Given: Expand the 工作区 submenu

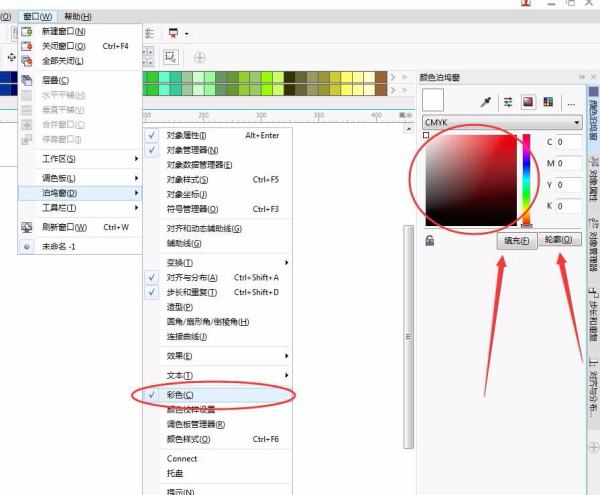Looking at the screenshot, I should point(80,159).
